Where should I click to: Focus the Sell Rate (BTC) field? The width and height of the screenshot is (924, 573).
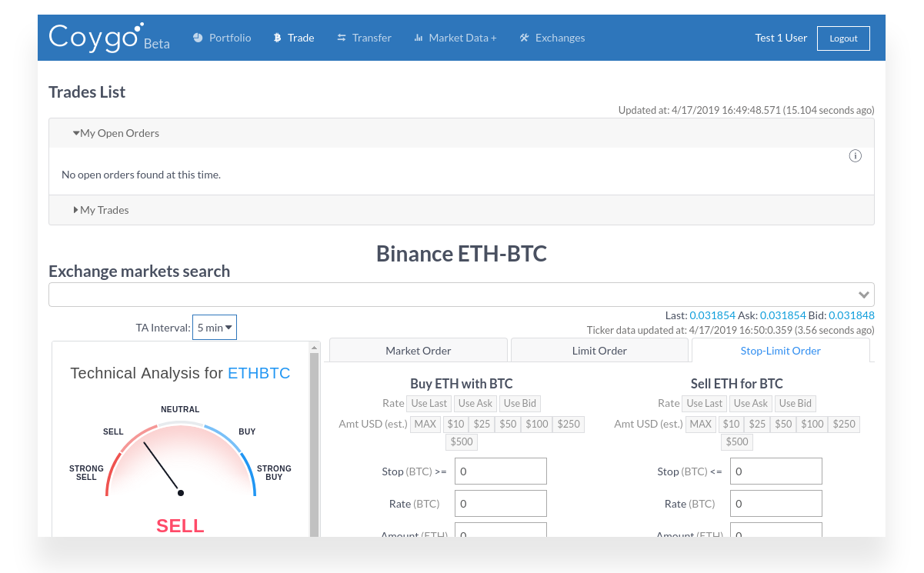pyautogui.click(x=776, y=504)
